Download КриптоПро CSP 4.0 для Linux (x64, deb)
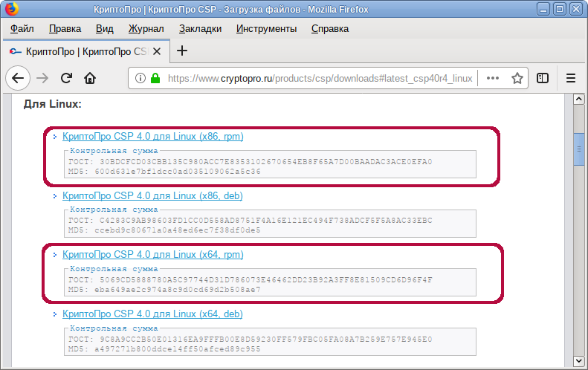Viewport: 588px width, 370px height. pyautogui.click(x=152, y=314)
